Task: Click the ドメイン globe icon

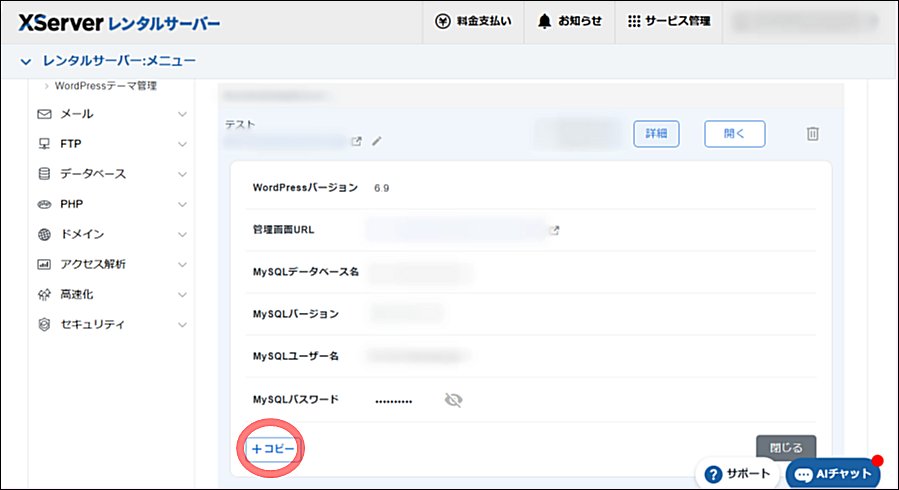Action: [44, 234]
